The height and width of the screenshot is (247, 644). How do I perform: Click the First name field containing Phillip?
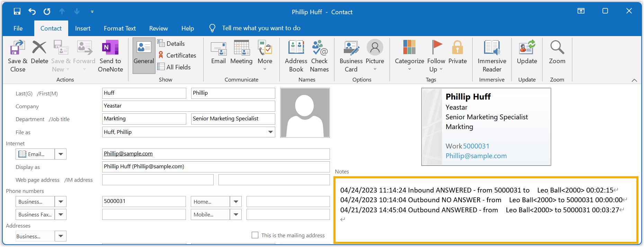[x=233, y=93]
